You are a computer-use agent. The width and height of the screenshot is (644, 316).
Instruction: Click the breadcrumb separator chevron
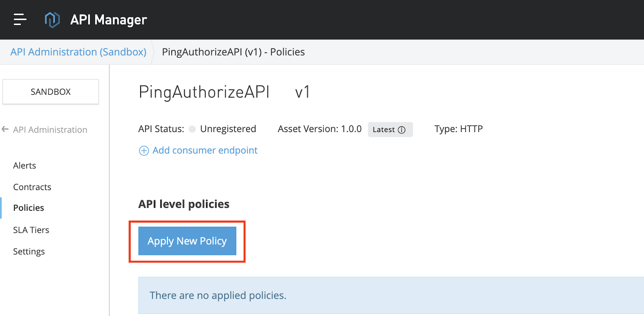coord(155,51)
